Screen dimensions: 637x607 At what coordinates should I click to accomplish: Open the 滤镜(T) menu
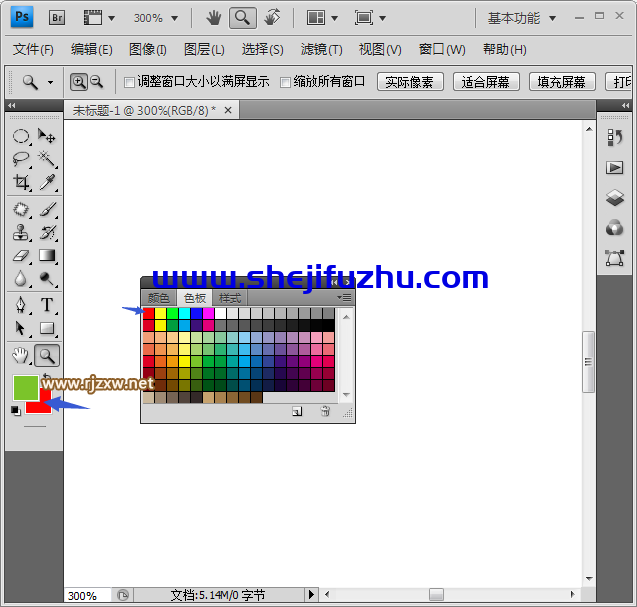pos(321,50)
